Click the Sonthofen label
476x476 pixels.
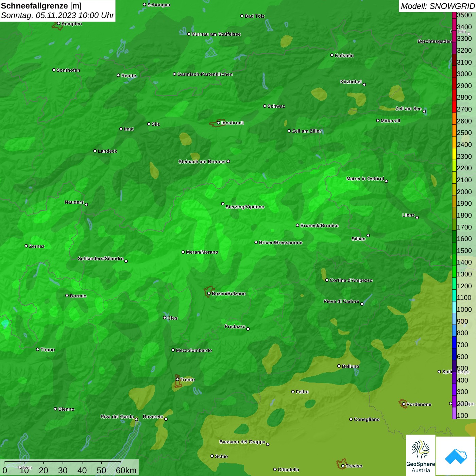coord(68,70)
